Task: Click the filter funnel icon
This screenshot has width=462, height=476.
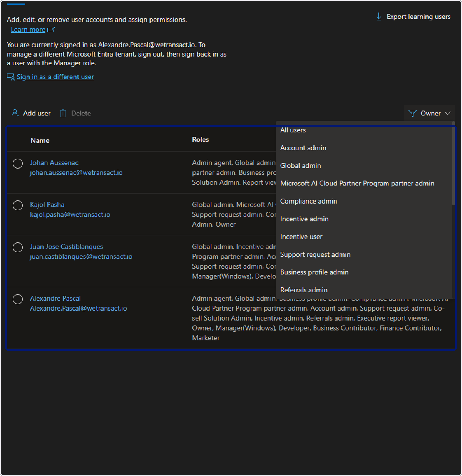Action: (x=412, y=113)
